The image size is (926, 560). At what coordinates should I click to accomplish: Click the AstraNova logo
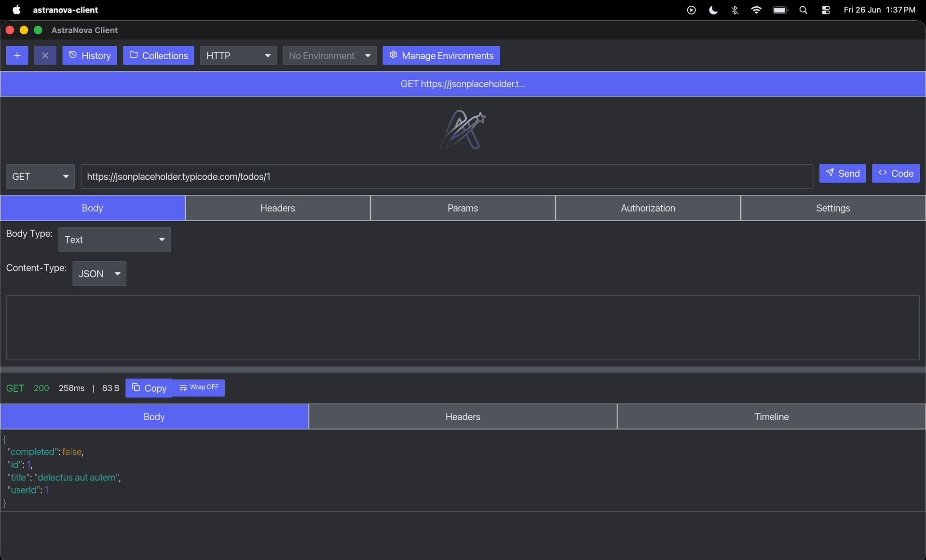click(x=463, y=130)
